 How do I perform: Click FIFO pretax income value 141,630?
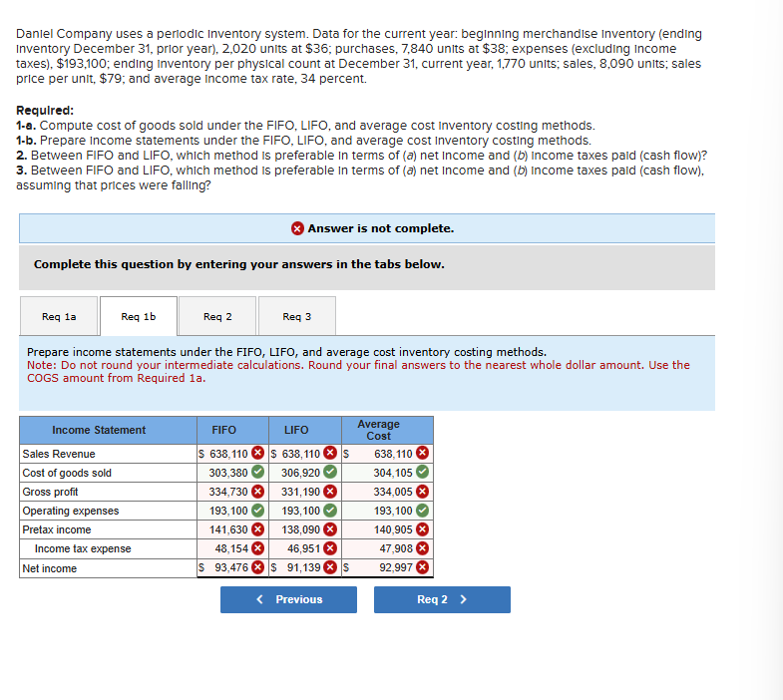click(x=228, y=529)
